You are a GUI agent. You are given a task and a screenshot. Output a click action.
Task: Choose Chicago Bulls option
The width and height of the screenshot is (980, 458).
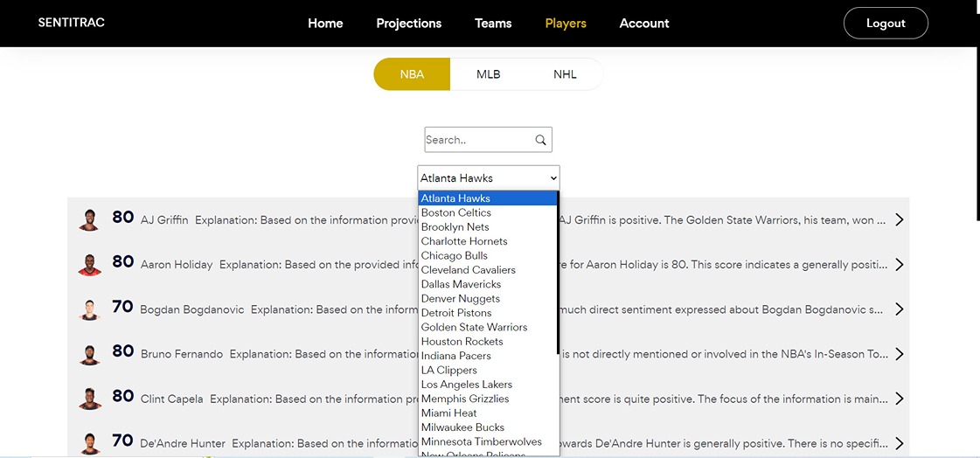tap(488, 255)
